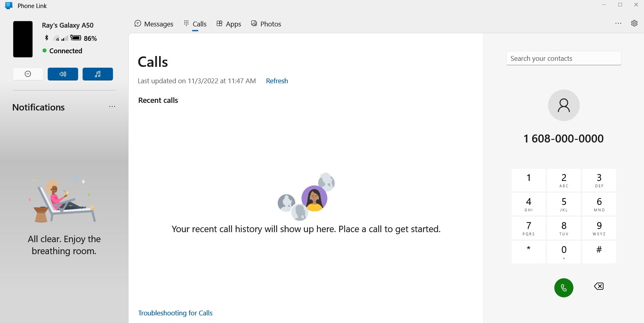Click the 86% battery percentage
This screenshot has width=644, height=323.
90,38
